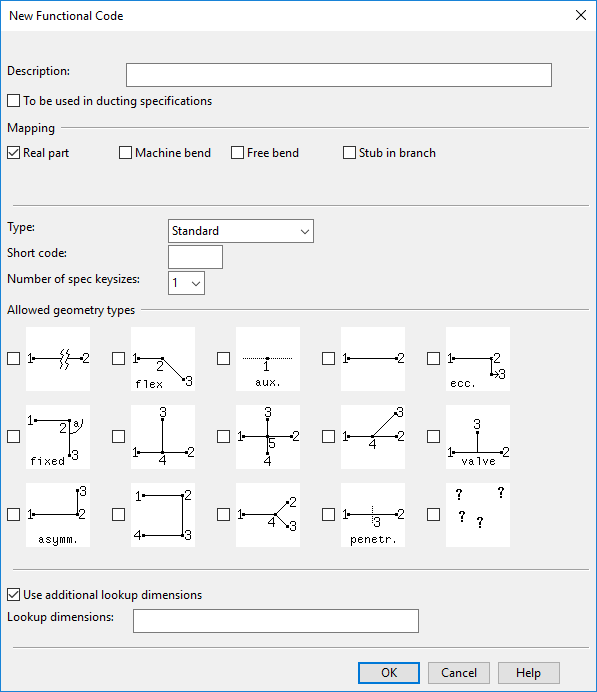This screenshot has height=692, width=597.
Task: Click the fixed bend geometry icon
Action: tap(58, 437)
